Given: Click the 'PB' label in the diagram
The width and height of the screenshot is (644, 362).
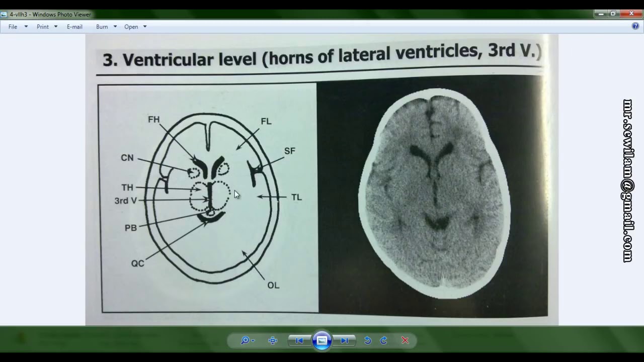Looking at the screenshot, I should point(131,228).
